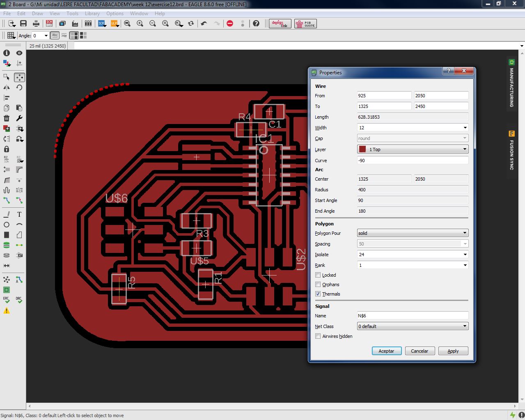525x420 pixels.
Task: Open the Angle dropdown in parameter bar
Action: (46, 36)
